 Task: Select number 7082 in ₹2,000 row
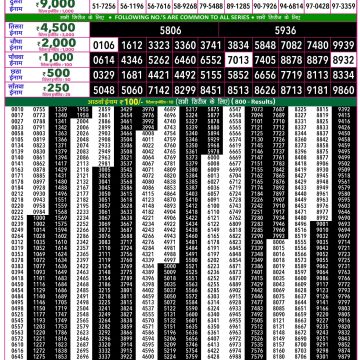291,45
